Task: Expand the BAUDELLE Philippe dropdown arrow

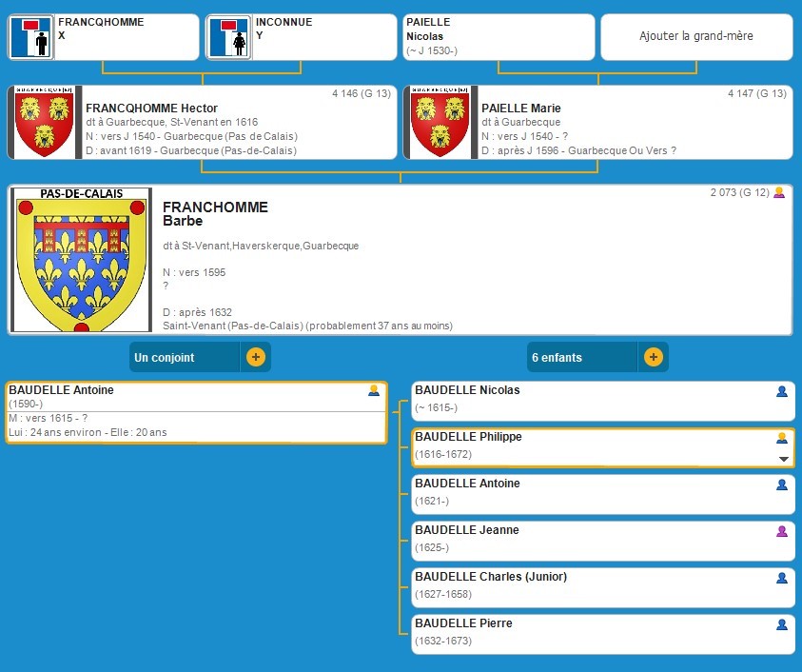Action: pyautogui.click(x=784, y=459)
